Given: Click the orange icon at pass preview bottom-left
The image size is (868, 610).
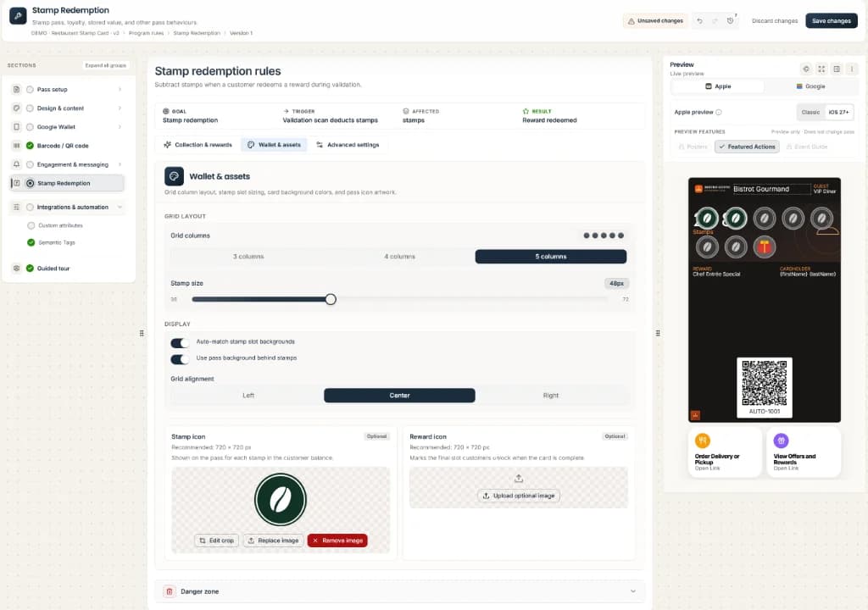Looking at the screenshot, I should pyautogui.click(x=695, y=415).
